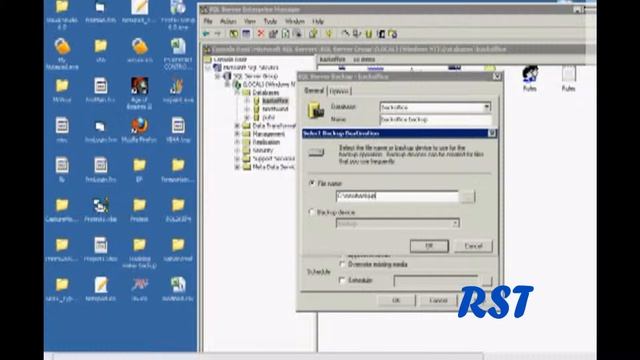Click the yellow star wizard toolbar icon

click(x=329, y=34)
